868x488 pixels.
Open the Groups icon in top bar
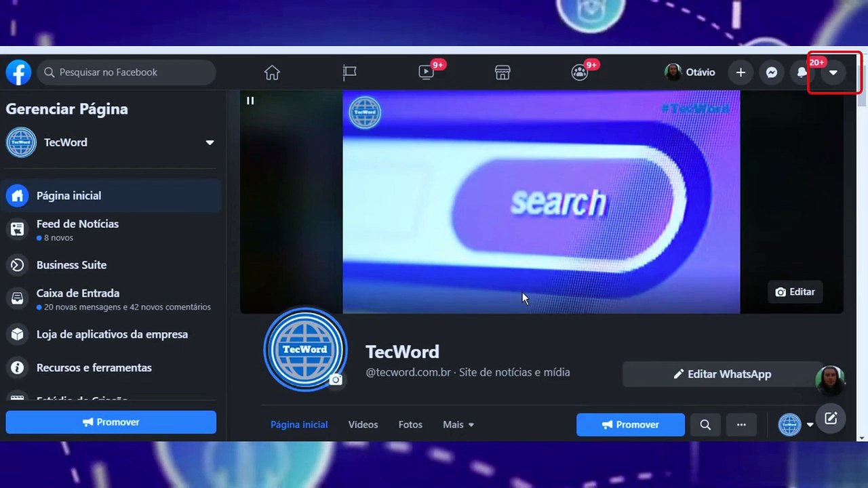tap(579, 73)
